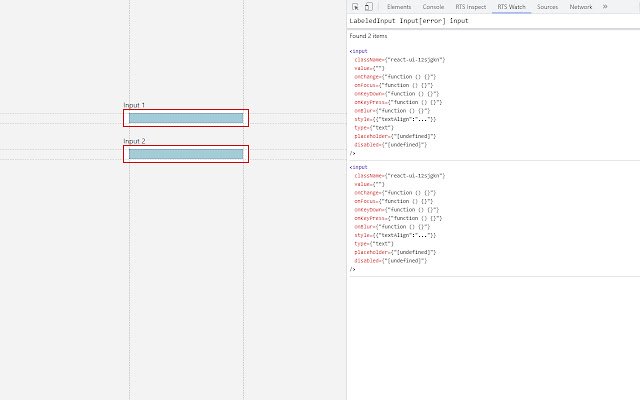Click second result's className attribute line

tap(400, 176)
